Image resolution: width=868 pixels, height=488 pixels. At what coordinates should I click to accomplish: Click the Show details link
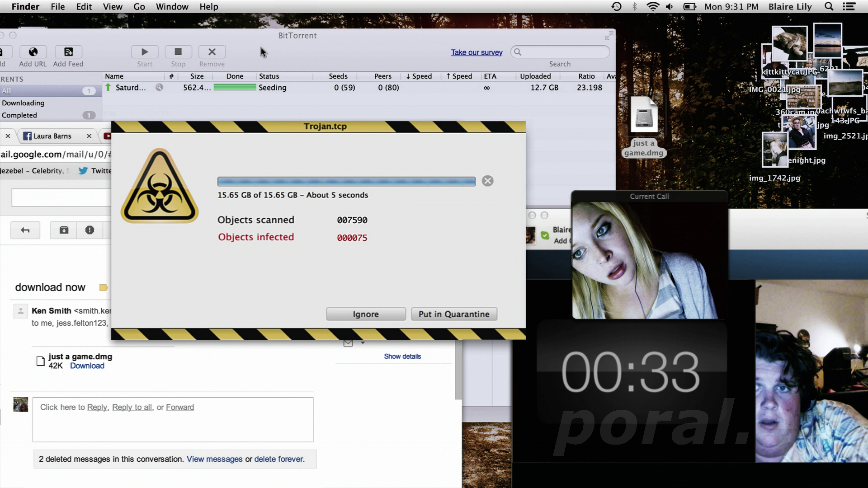pyautogui.click(x=402, y=357)
